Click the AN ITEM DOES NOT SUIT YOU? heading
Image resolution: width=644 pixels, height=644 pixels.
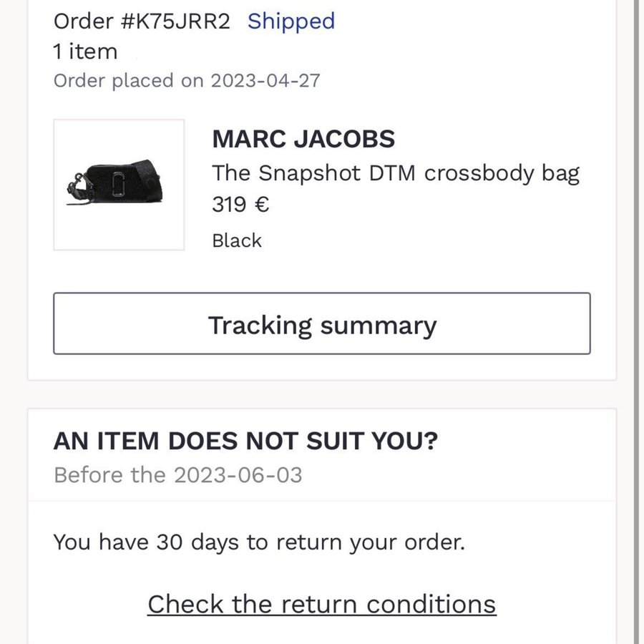(x=245, y=441)
